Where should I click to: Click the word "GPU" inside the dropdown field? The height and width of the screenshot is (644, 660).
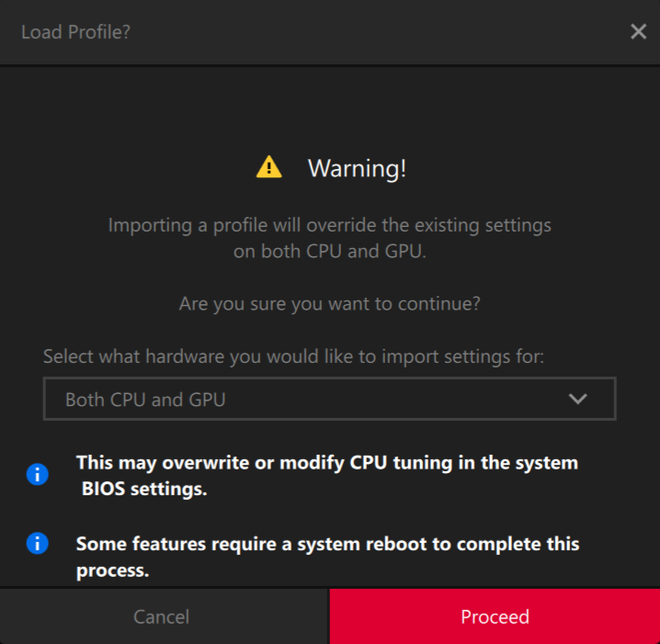(207, 400)
